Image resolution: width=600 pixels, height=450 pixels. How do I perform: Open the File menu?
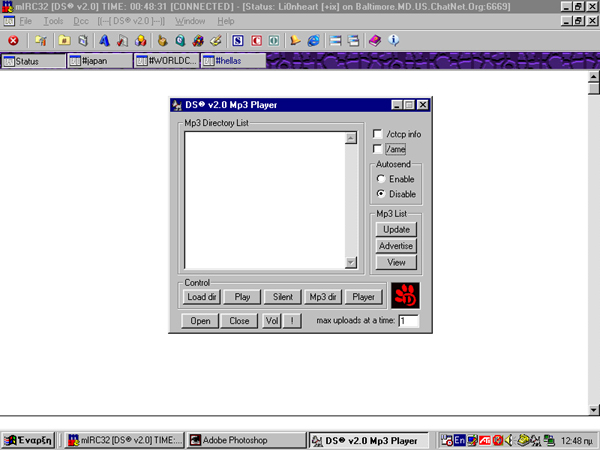26,21
